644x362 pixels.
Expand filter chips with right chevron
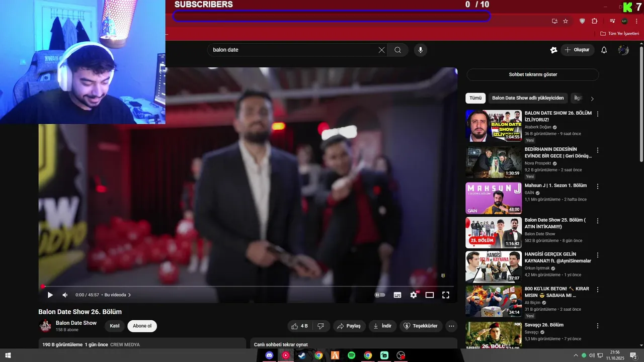tap(592, 99)
